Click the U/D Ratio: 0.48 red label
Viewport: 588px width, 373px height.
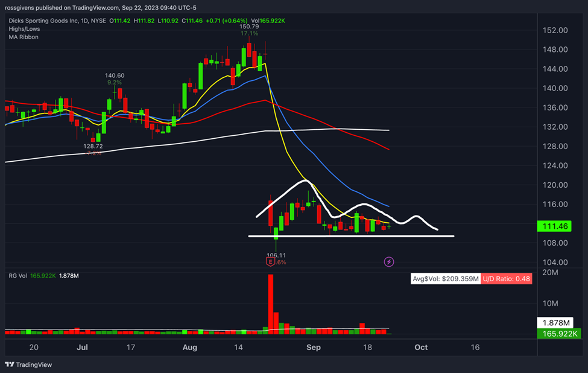[506, 279]
